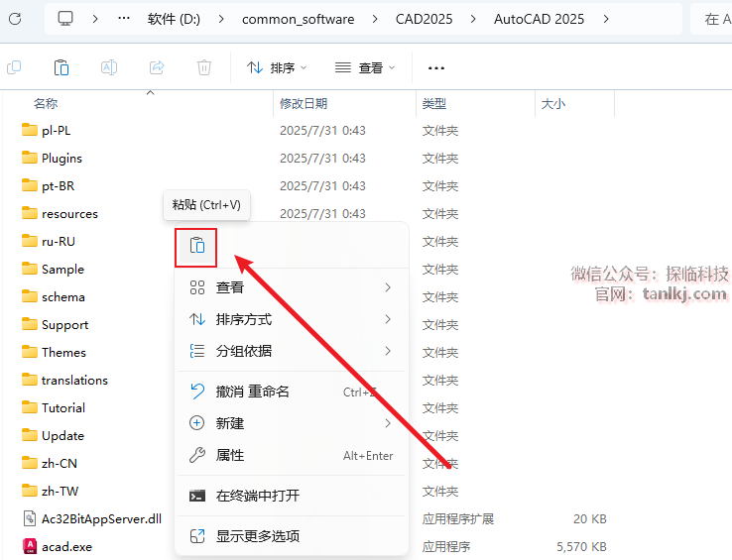
Task: Select the Ac32BitAppServer.dll file
Action: [x=101, y=519]
